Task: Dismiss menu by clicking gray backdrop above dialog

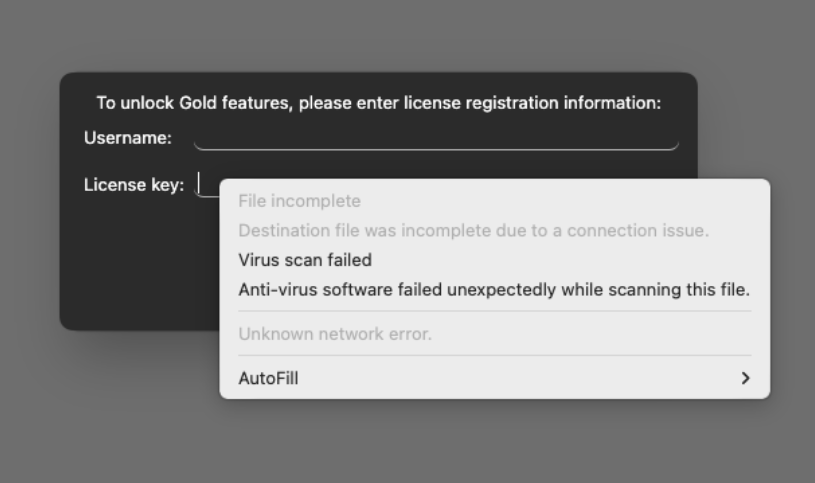Action: tap(400, 35)
